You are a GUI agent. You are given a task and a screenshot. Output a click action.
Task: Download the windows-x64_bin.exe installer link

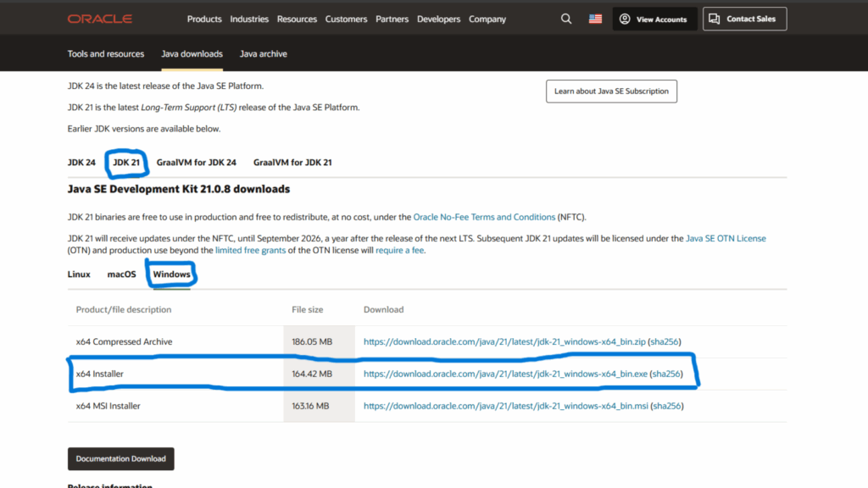[505, 374]
